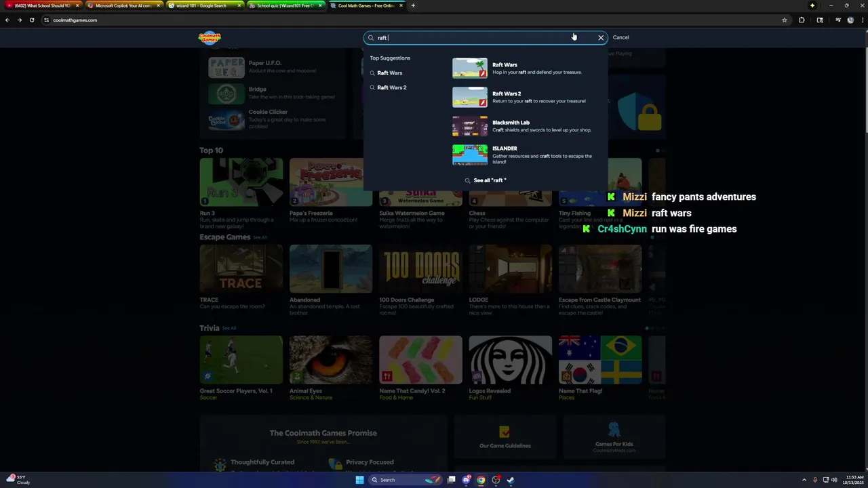This screenshot has width=868, height=488.
Task: Show hidden system tray icons chevron
Action: point(804,480)
